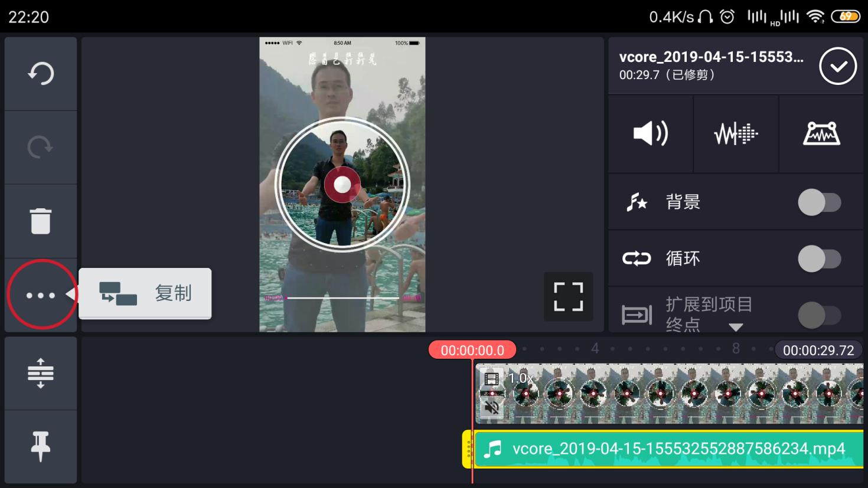Image resolution: width=868 pixels, height=488 pixels.
Task: Undo the last edit
Action: click(40, 73)
